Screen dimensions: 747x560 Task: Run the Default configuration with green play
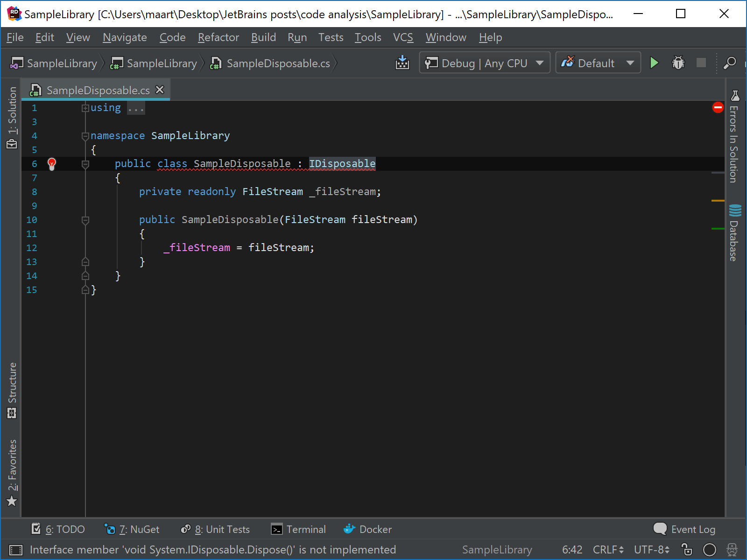tap(654, 63)
